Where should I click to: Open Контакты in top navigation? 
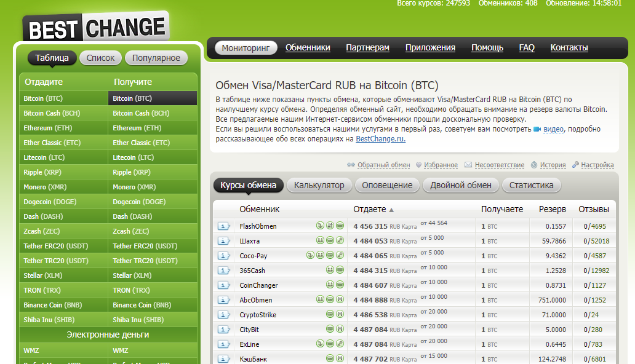tap(569, 48)
